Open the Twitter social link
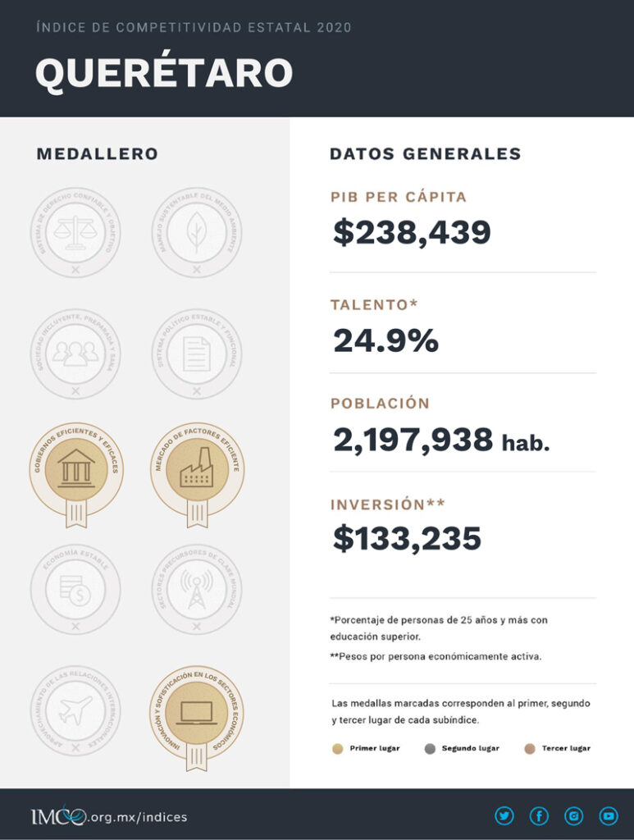634x840 pixels. [504, 815]
